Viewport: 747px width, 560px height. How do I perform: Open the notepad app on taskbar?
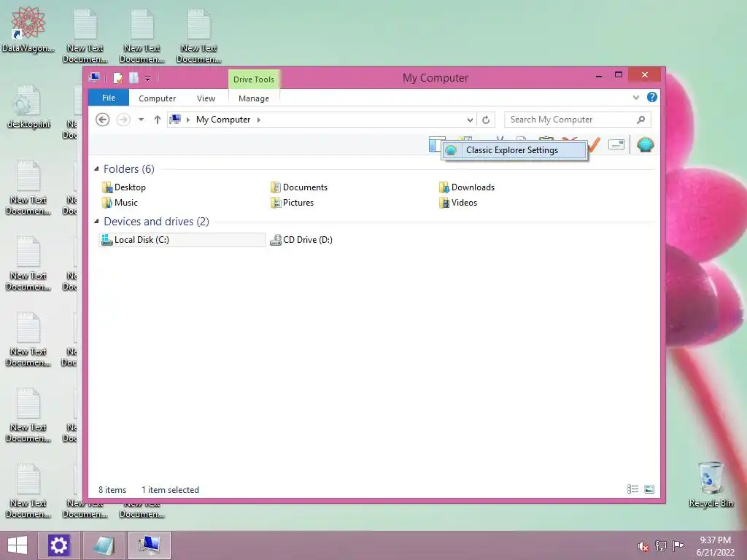point(104,545)
